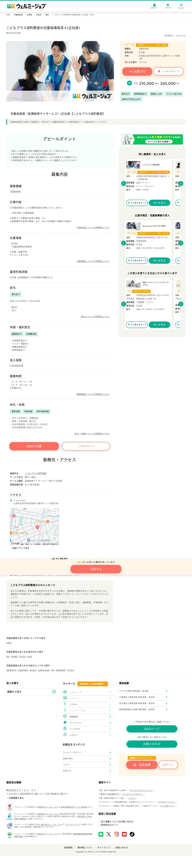Click the Q&Aページ button
This screenshot has height=868, width=192.
point(152,729)
